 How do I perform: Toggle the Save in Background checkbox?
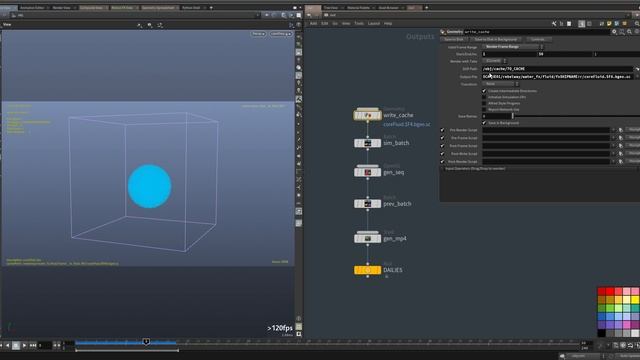[x=484, y=122]
